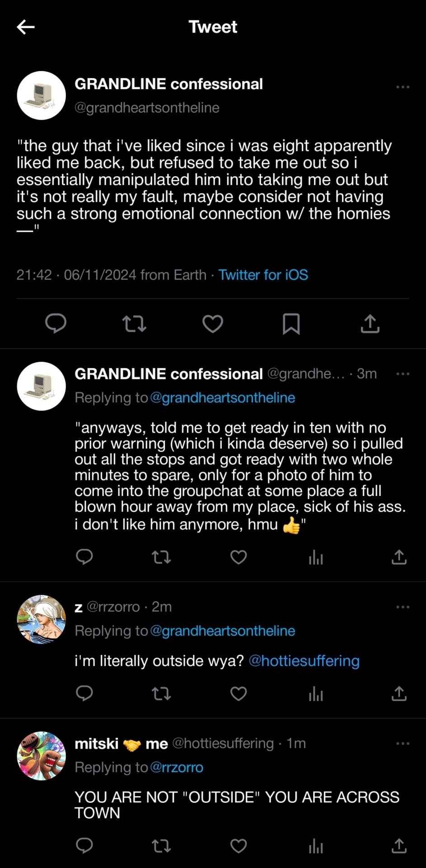The width and height of the screenshot is (426, 868).
Task: Retweet the main confessional tweet
Action: [x=134, y=324]
